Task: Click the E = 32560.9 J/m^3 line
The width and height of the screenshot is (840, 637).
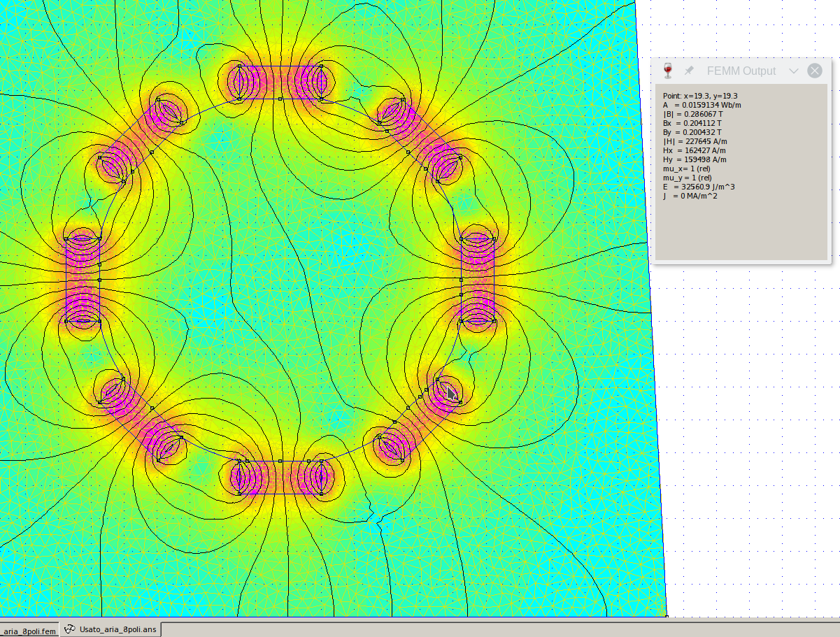Action: click(699, 187)
